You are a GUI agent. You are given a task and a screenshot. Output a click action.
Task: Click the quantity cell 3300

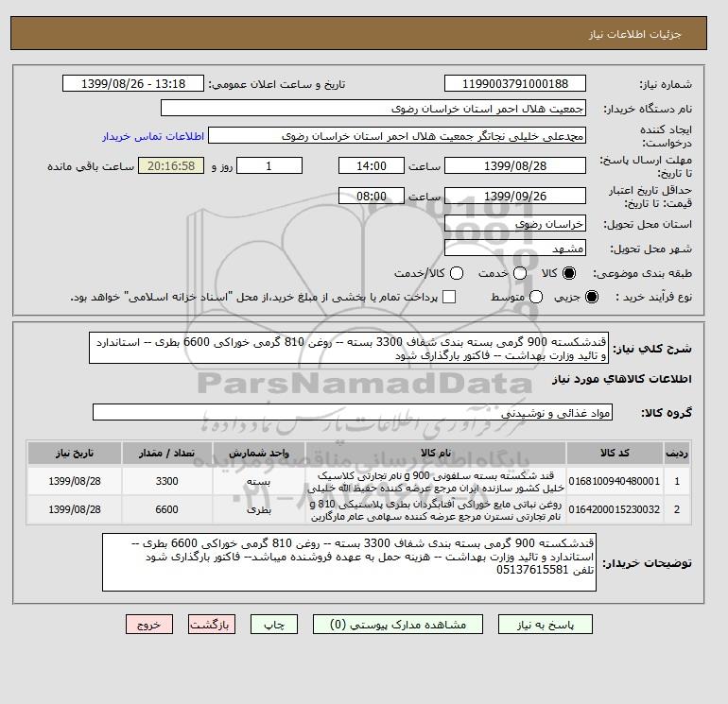pyautogui.click(x=167, y=481)
